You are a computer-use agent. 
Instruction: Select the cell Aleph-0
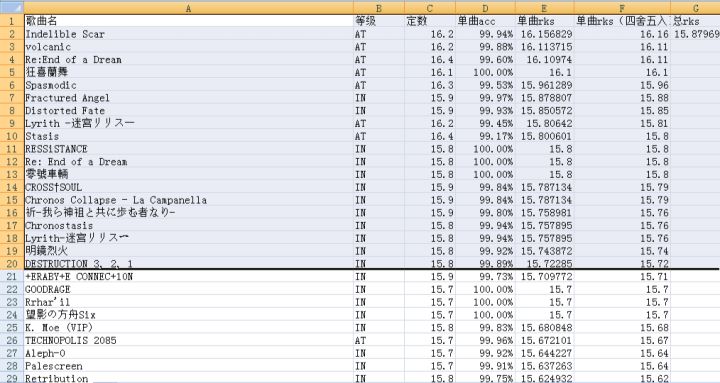tap(188, 353)
